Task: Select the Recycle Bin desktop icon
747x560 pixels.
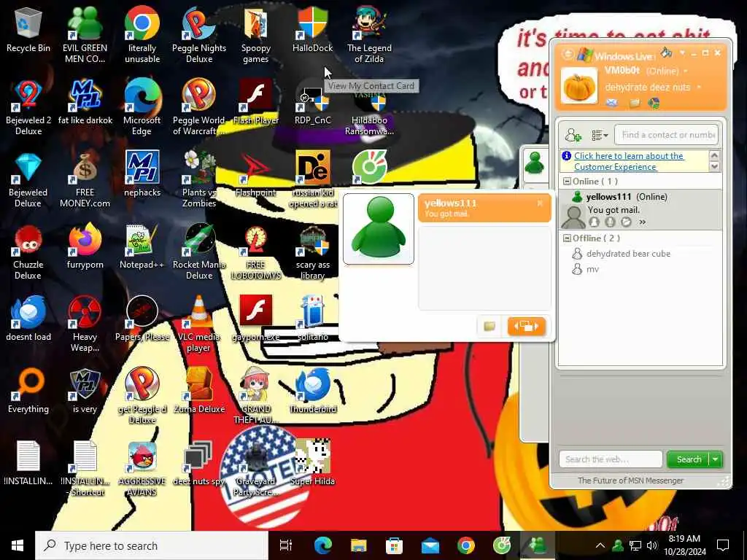Action: tap(28, 31)
